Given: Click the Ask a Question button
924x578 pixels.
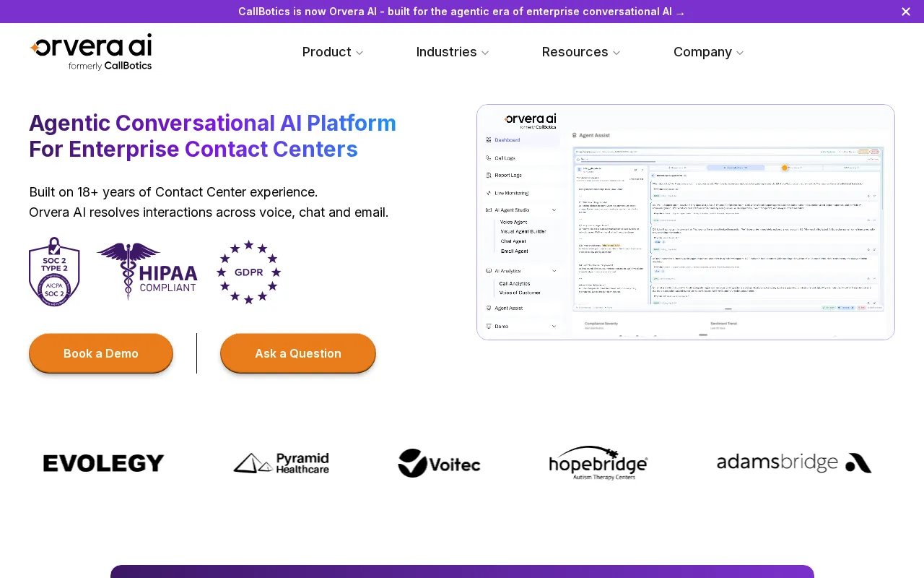Looking at the screenshot, I should (x=298, y=353).
